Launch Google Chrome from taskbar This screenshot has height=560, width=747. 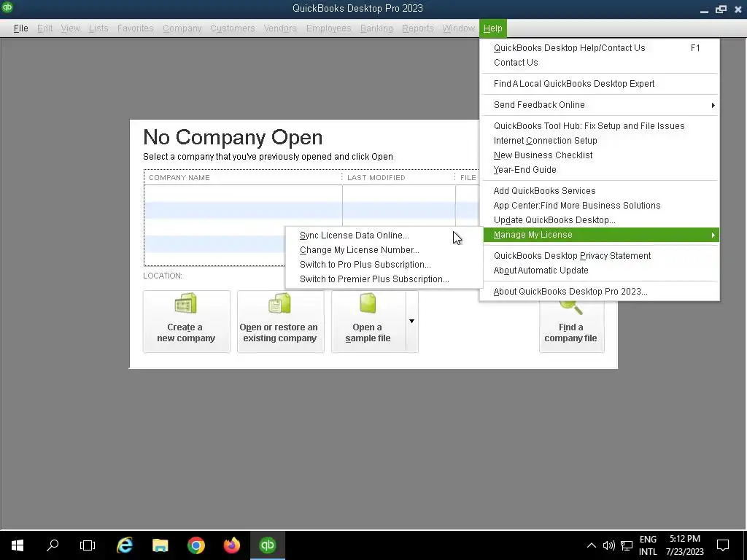pos(196,545)
